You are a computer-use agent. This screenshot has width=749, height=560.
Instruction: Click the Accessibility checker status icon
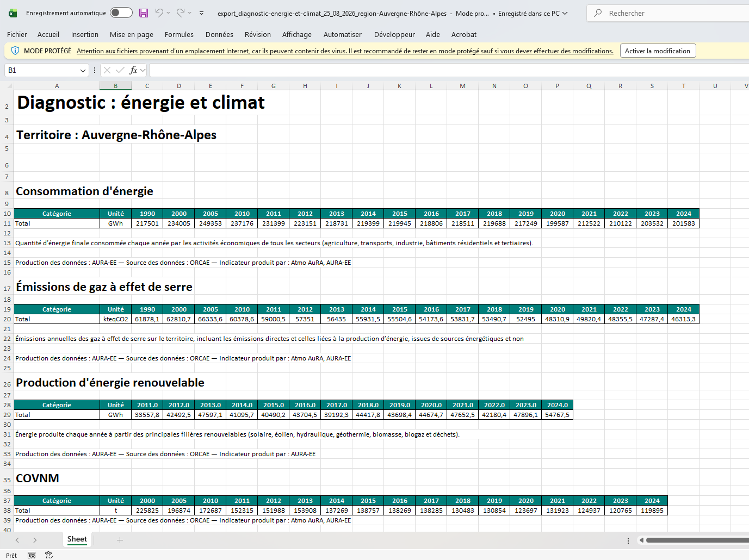(x=49, y=555)
